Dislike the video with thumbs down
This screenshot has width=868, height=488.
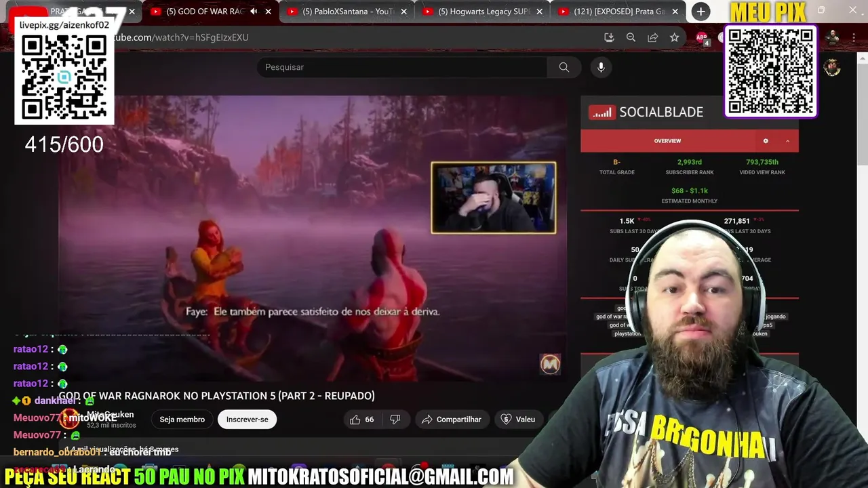tap(395, 420)
